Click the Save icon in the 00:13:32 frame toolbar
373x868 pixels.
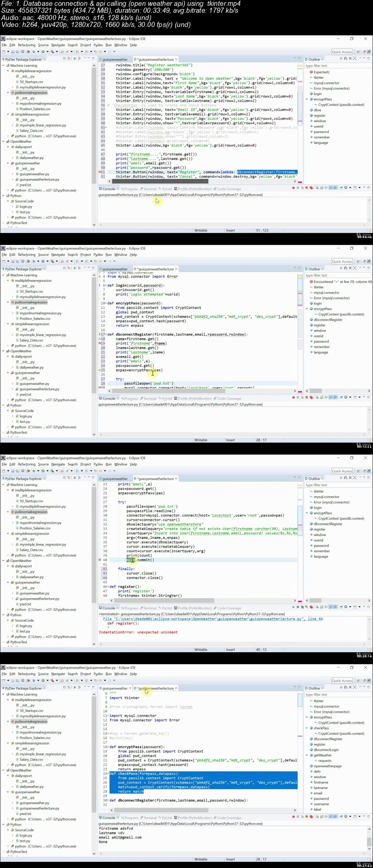[x=13, y=261]
